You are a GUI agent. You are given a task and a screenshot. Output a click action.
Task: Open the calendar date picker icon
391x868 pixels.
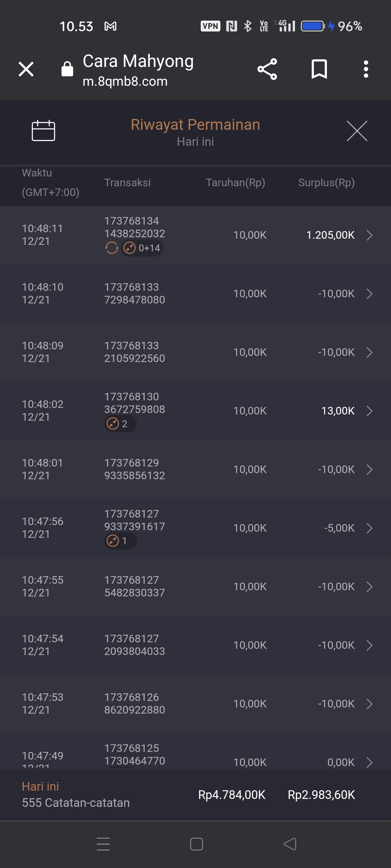click(43, 130)
